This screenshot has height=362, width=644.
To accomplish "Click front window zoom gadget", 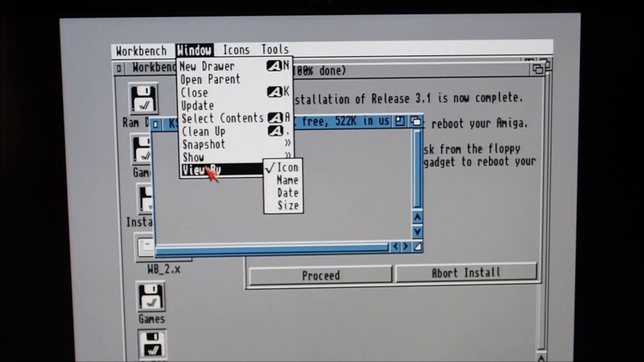I will (400, 121).
